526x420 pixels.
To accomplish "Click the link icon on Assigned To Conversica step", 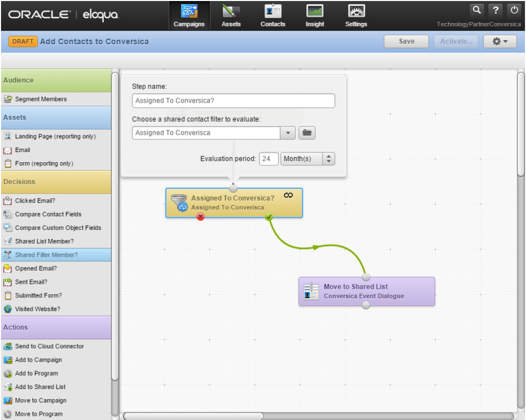I will 288,195.
